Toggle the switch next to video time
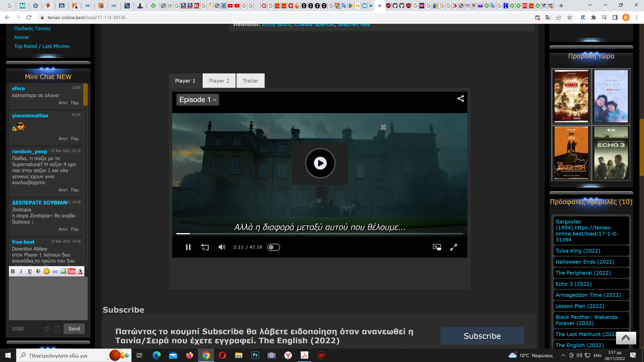 [x=274, y=247]
